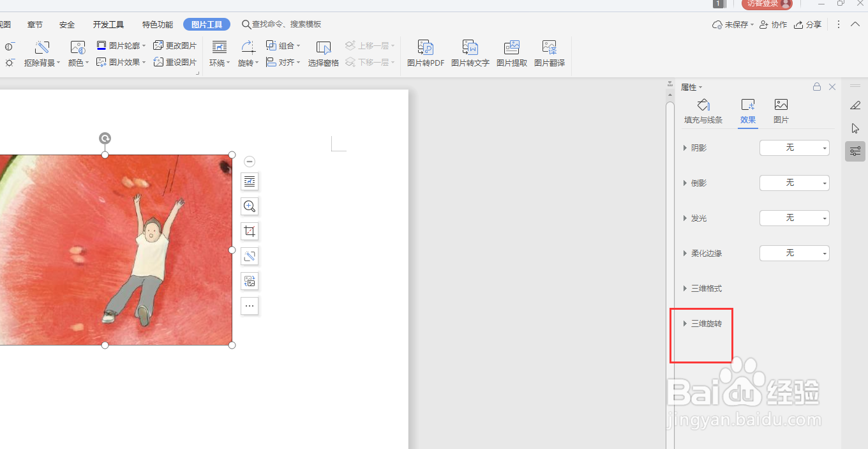Viewport: 868px width, 449px height.
Task: Click the 旋转 rotate icon in ribbon
Action: coord(248,62)
